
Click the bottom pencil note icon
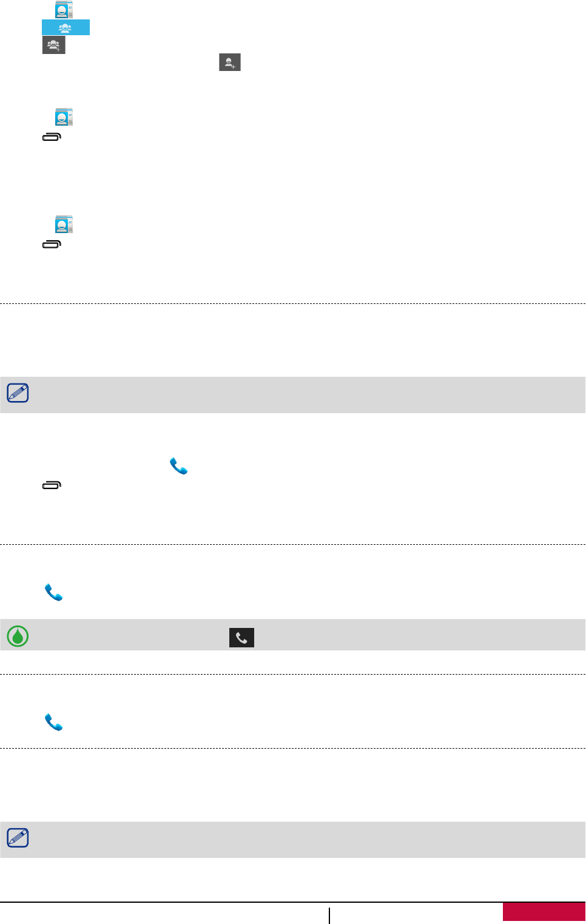[x=18, y=838]
